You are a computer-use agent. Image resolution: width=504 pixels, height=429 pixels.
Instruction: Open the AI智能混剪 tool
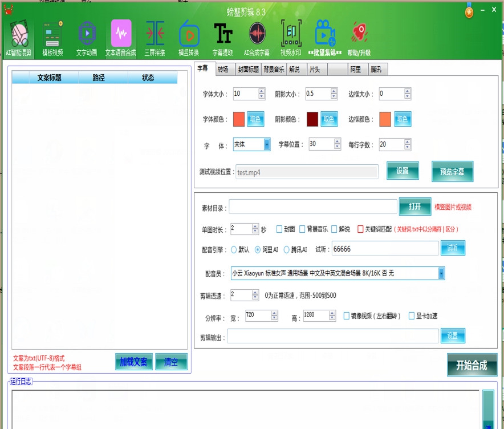click(19, 35)
